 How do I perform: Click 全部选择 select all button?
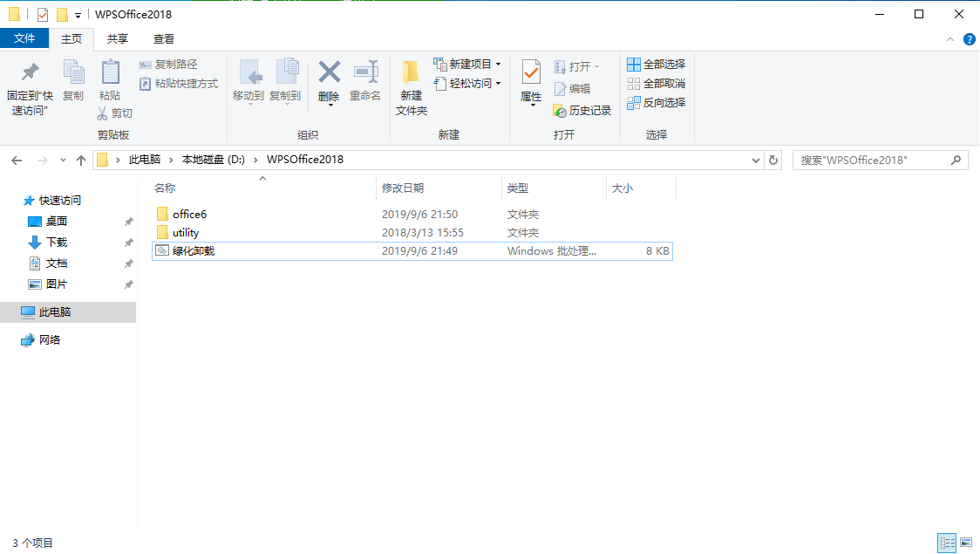657,64
